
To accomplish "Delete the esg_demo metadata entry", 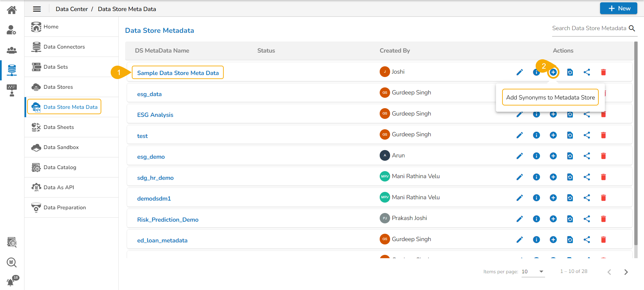I will coord(603,156).
